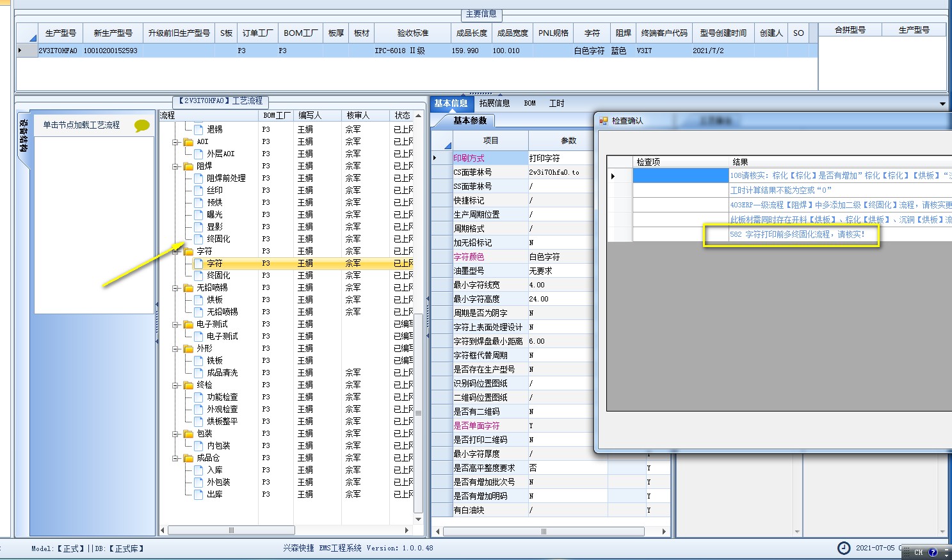The width and height of the screenshot is (952, 560).
Task: Open the 582 字符打印前多终固化流程 result
Action: (x=797, y=234)
